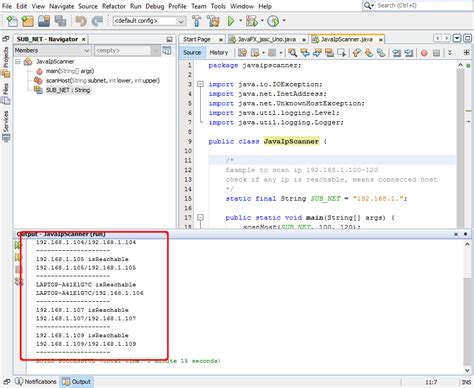
Task: Maximize the editor window icon
Action: tap(467, 38)
